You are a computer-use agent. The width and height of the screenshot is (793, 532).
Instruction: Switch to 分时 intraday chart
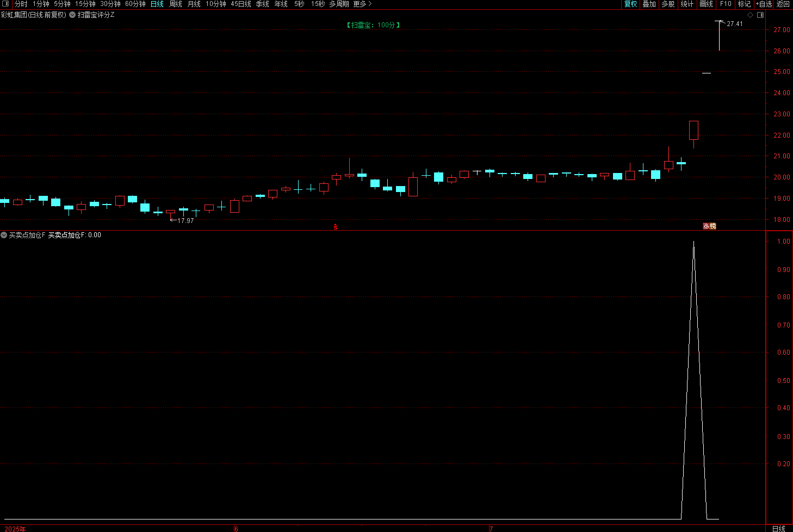tap(21, 4)
